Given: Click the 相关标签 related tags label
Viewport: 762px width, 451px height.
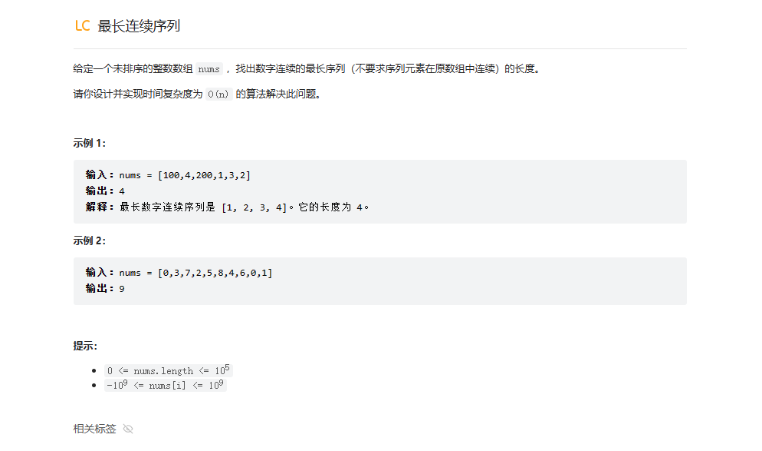Looking at the screenshot, I should coord(95,429).
